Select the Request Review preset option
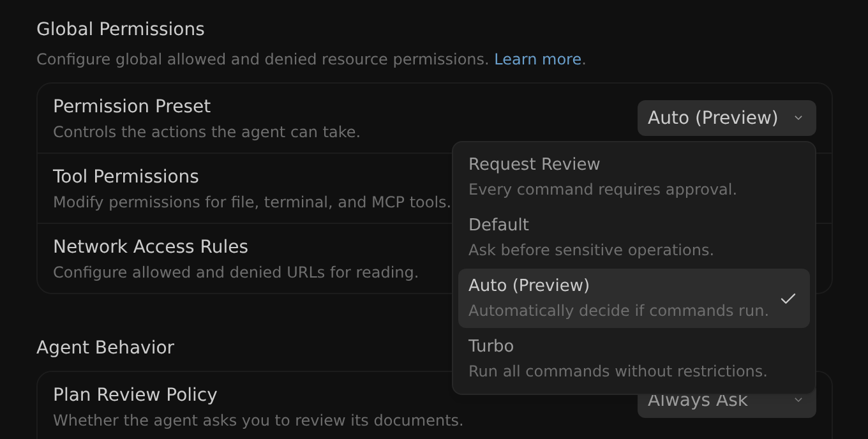This screenshot has width=868, height=439. tap(634, 177)
